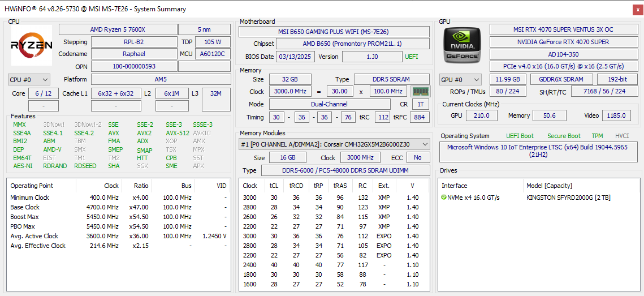Screen dimensions: 644x296
Task: Click the green memory module icon
Action: pos(420,91)
